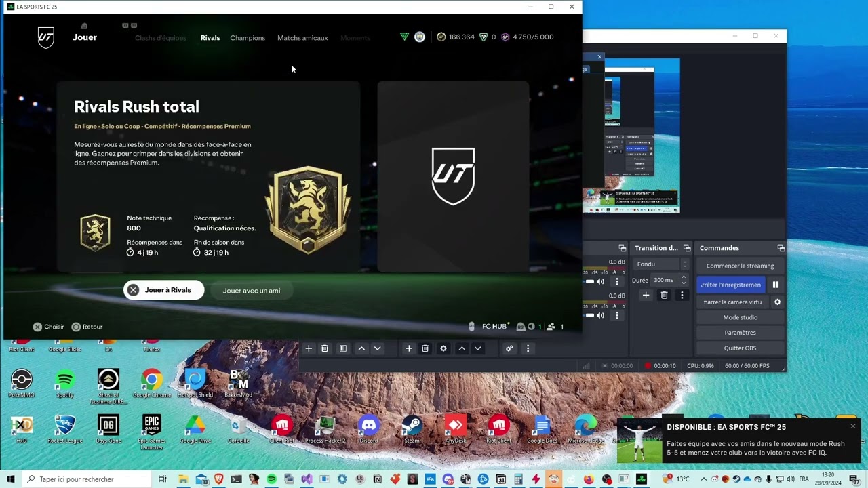Image resolution: width=868 pixels, height=488 pixels.
Task: Open first audio channel three-dot menu
Action: tap(616, 281)
